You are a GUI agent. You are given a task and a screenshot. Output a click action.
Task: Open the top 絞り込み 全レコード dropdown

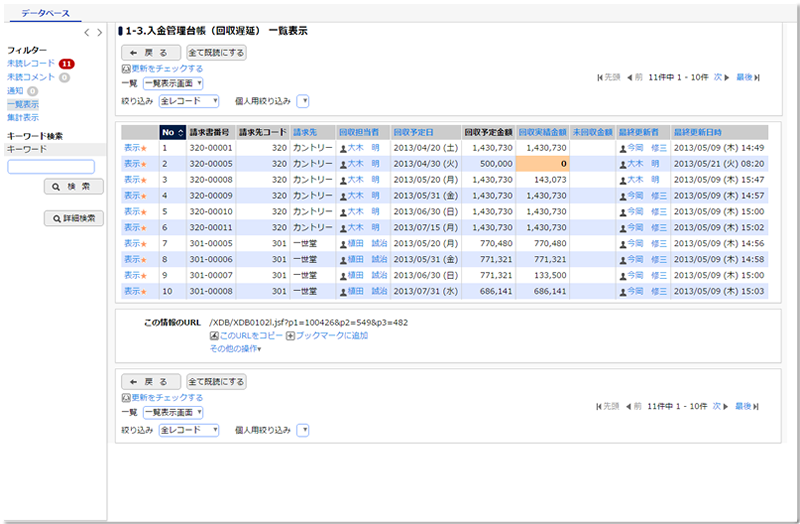tap(188, 101)
